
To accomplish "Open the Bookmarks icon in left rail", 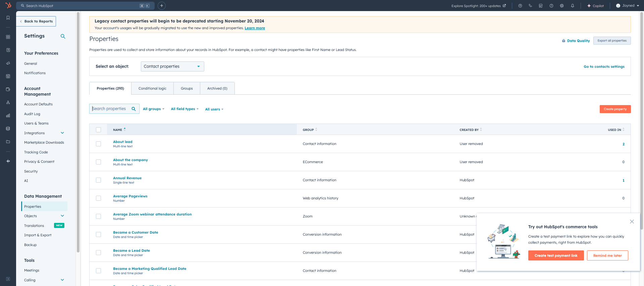I will pos(8,18).
